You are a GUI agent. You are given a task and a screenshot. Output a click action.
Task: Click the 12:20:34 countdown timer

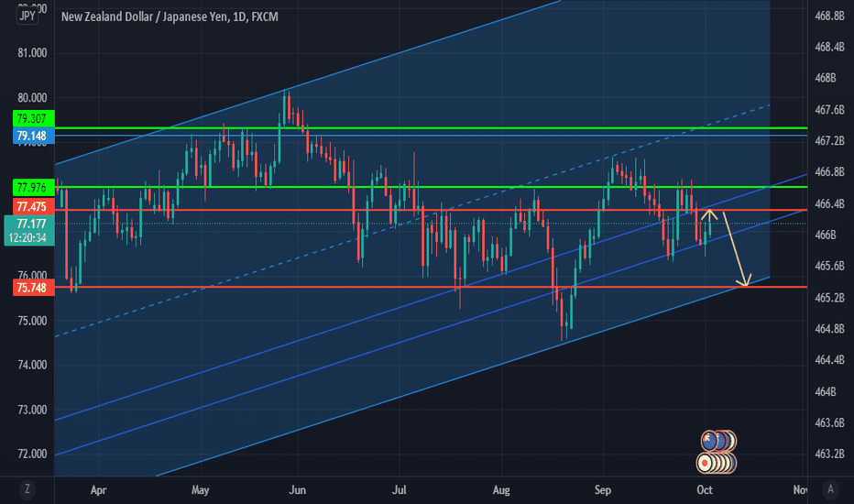pos(27,238)
